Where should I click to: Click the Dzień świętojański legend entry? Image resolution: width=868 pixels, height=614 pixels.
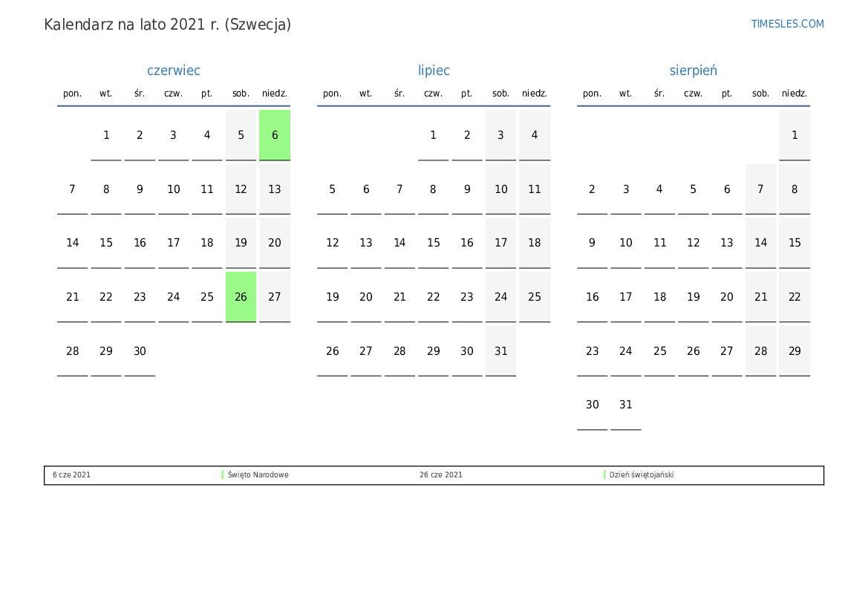642,474
